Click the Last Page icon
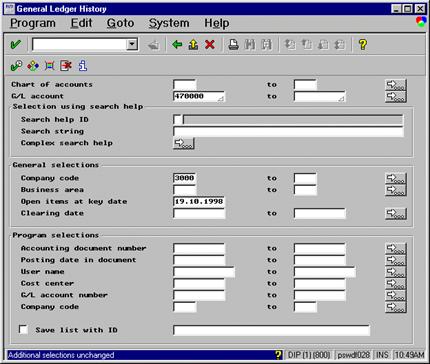Viewport: 430px width, 364px height. [x=339, y=44]
